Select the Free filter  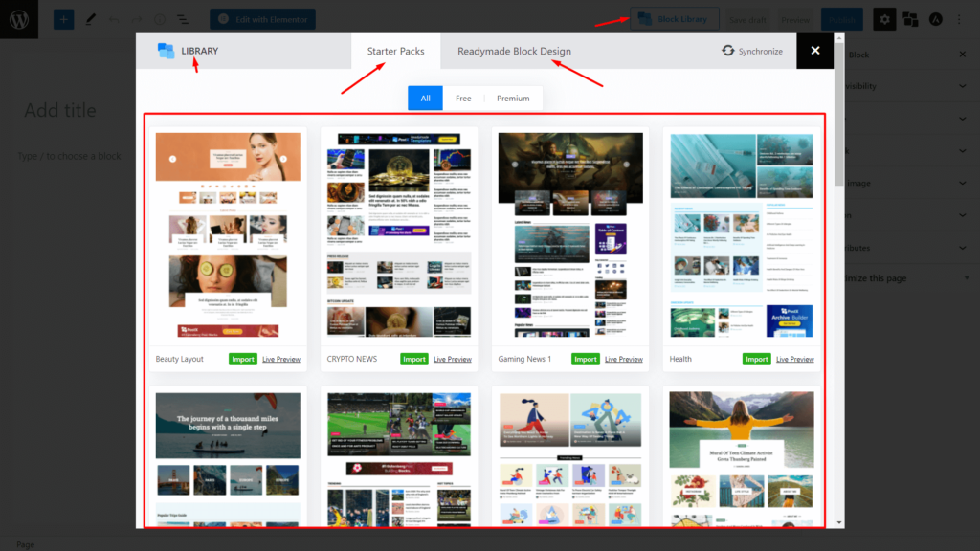463,99
